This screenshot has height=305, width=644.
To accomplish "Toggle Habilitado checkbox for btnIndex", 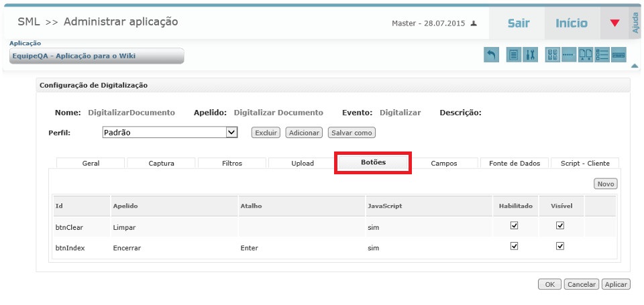I will pyautogui.click(x=515, y=247).
